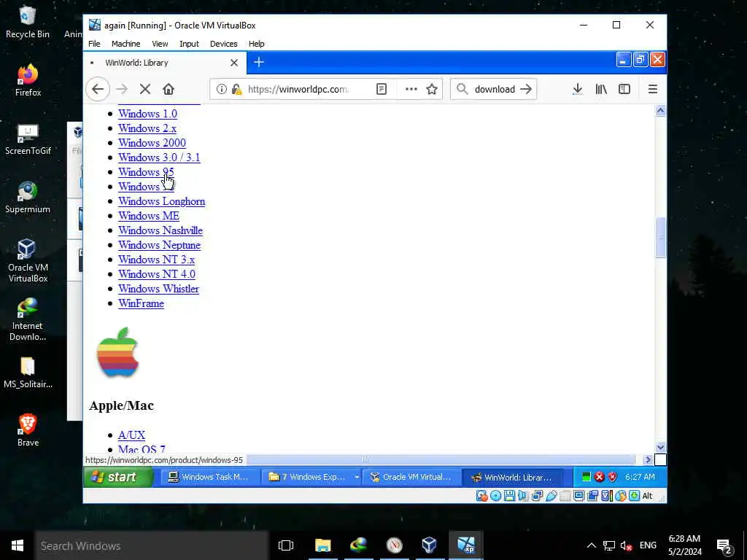
Task: Click the Firefox search field with download
Action: point(495,89)
